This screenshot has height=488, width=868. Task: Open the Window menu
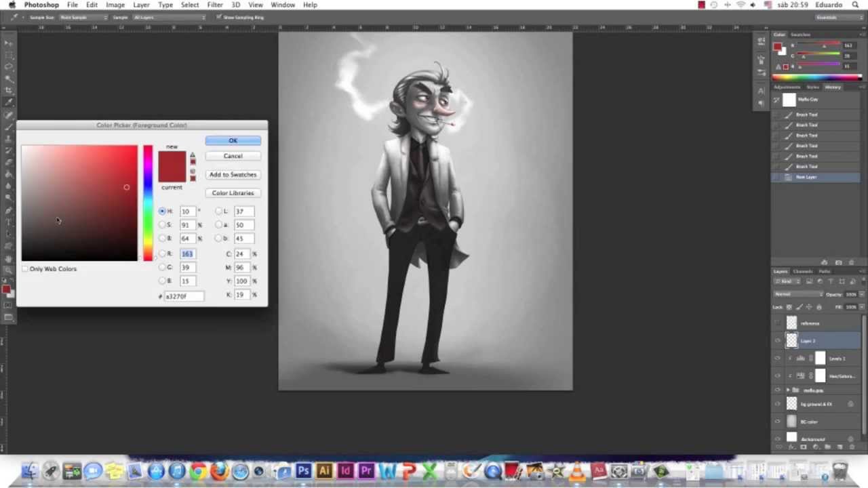(x=283, y=5)
